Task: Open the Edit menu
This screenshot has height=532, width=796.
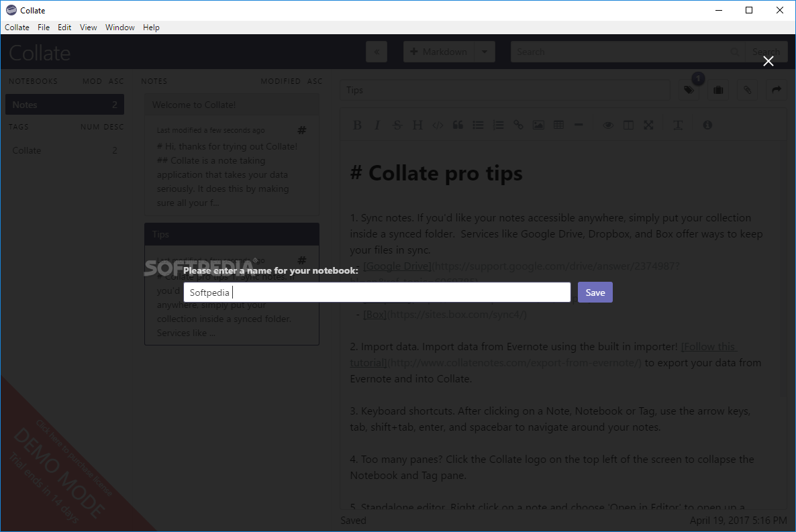Action: pos(64,28)
